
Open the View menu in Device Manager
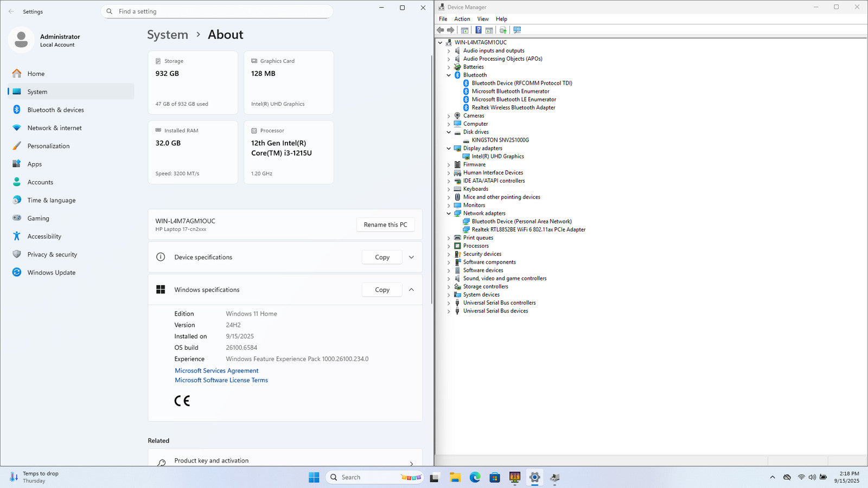(x=482, y=19)
